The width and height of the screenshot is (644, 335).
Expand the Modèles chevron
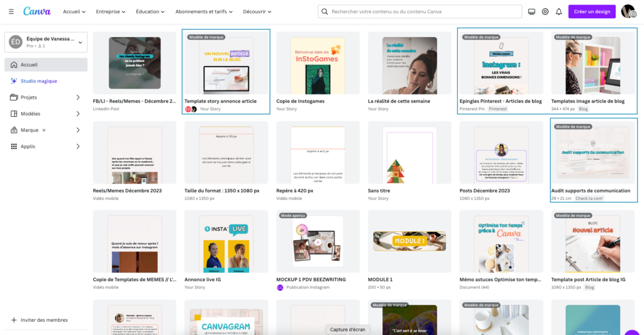pos(78,114)
